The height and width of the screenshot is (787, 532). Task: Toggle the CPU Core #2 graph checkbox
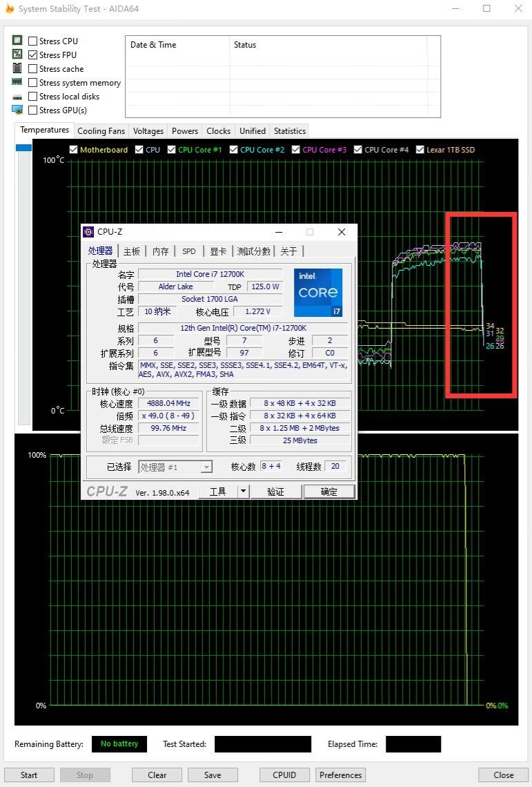[233, 150]
